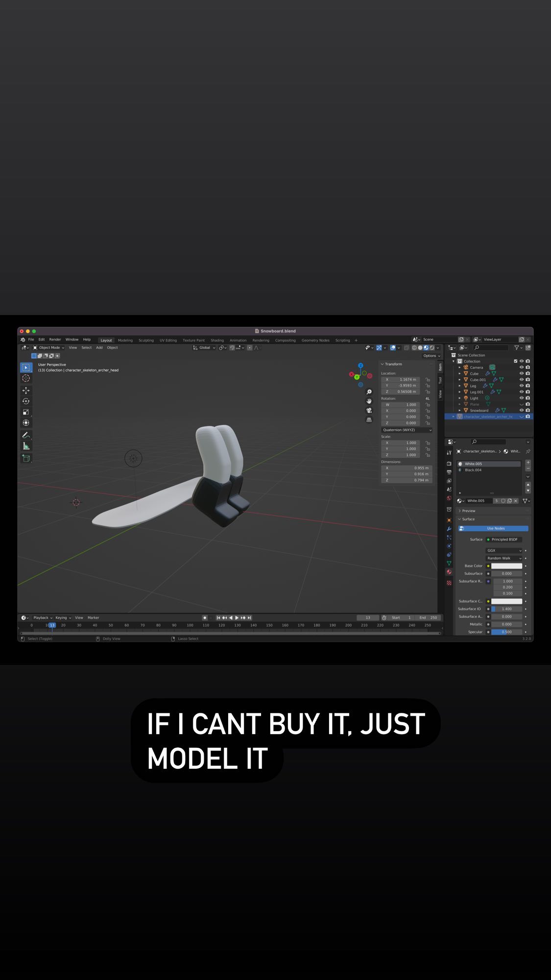Toggle Light visibility eye icon
The height and width of the screenshot is (980, 551).
(x=522, y=398)
